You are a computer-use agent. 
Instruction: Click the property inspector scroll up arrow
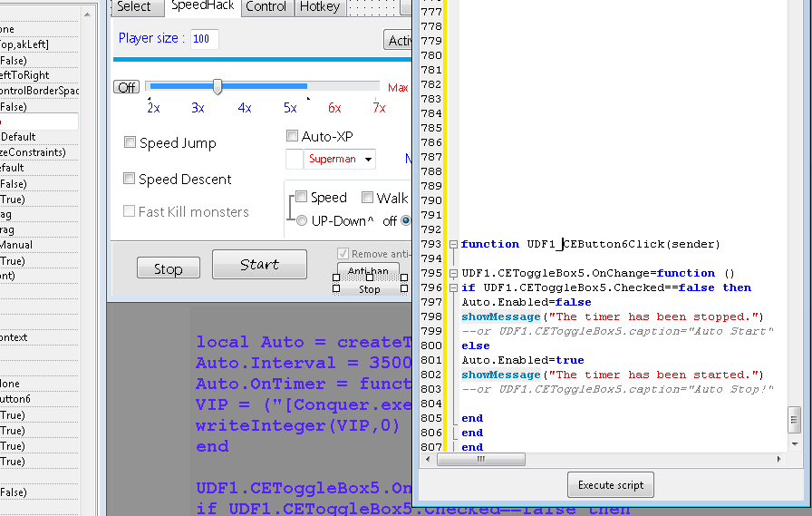click(88, 15)
